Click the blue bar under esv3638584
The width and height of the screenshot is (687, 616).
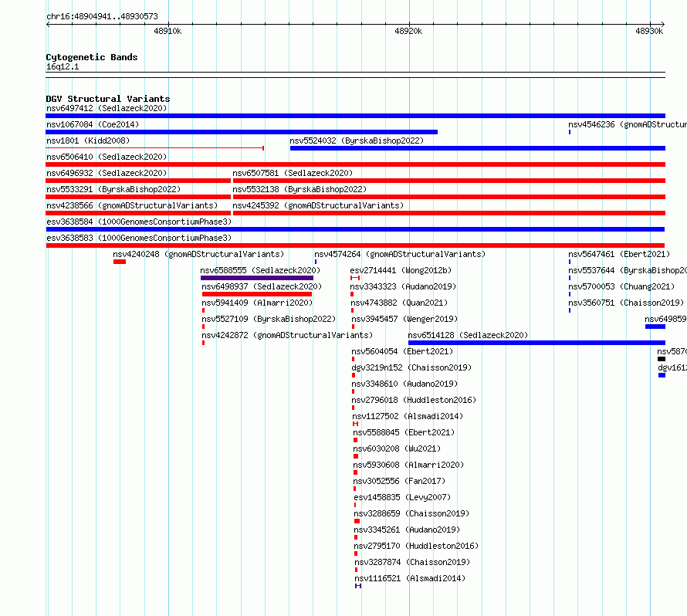point(355,229)
